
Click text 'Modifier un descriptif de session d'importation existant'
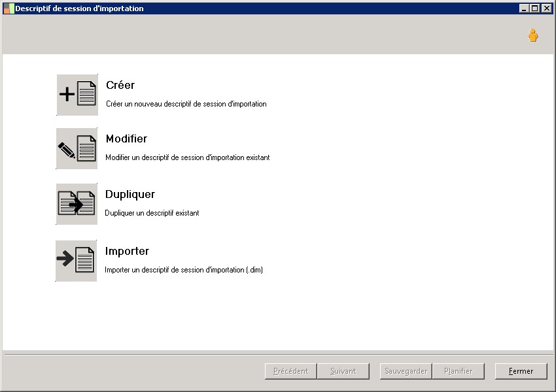(x=188, y=157)
